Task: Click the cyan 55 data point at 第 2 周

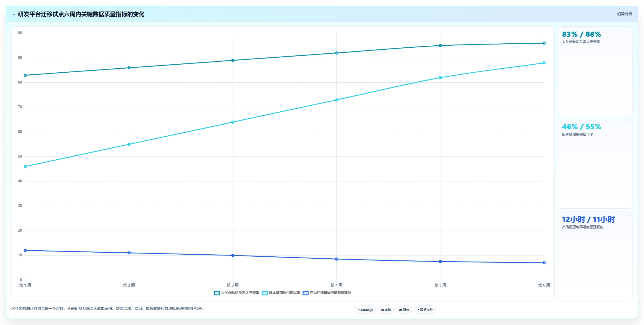Action: [129, 144]
